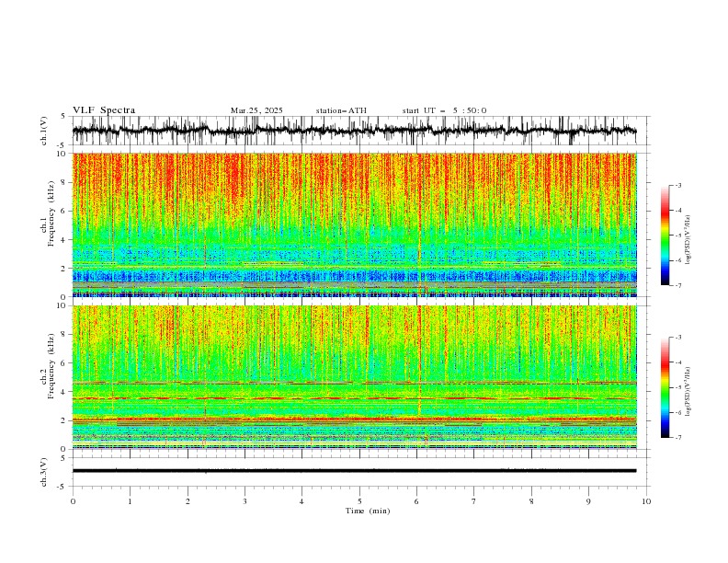Click the ch.2 Frequency (kHz) axis label
The width and height of the screenshot is (728, 563).
tap(49, 377)
